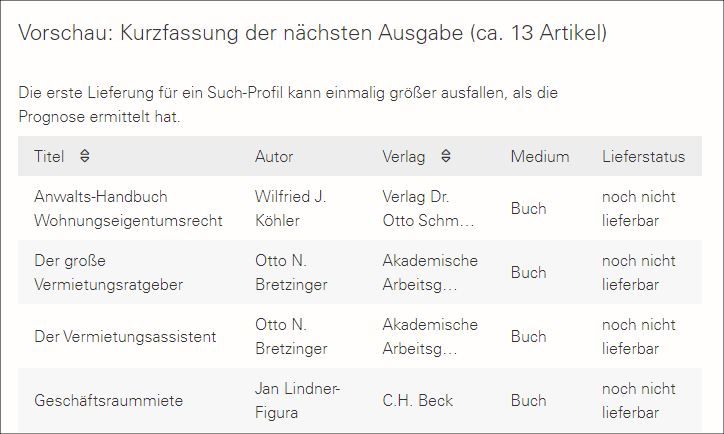This screenshot has height=434, width=724.
Task: Click the C.H. Beck publisher cell
Action: [x=417, y=400]
